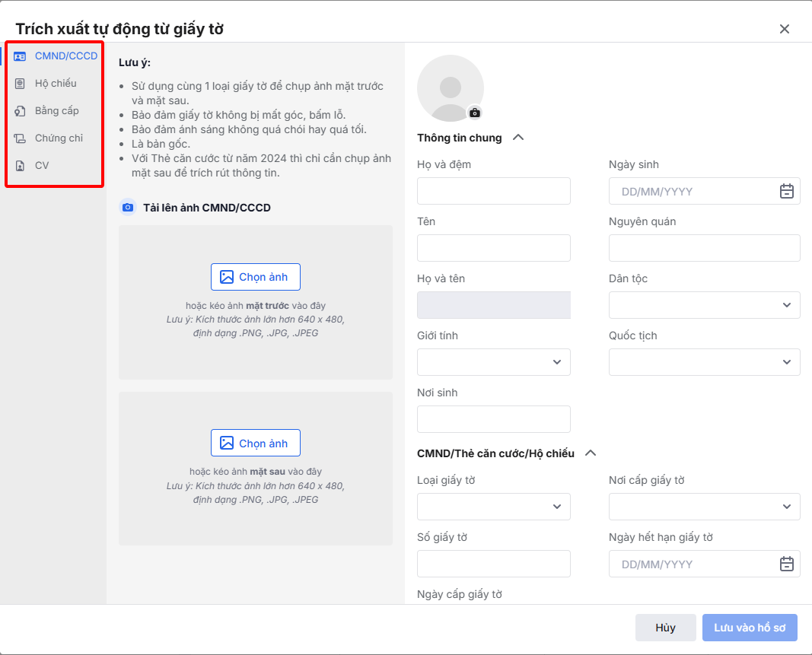Switch to Bằng cấp tab
The height and width of the screenshot is (655, 812).
(x=56, y=111)
